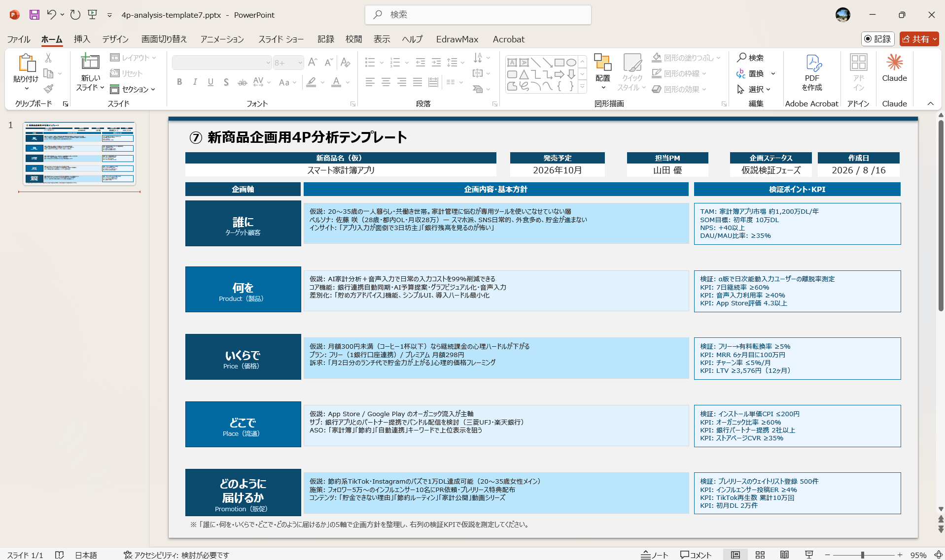Screen dimensions: 945x560
Task: Toggle Italic formatting
Action: click(195, 82)
